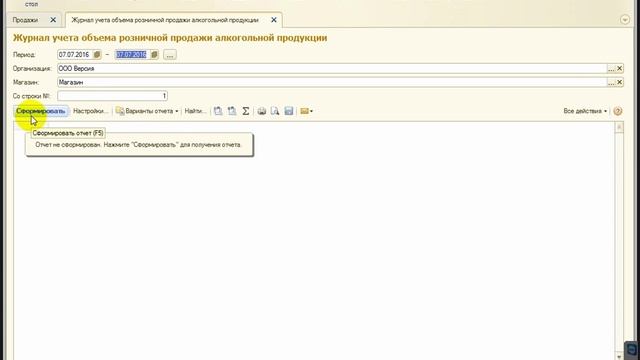Click the period selection ellipsis button
Screen dimensions: 640x360
pos(170,55)
